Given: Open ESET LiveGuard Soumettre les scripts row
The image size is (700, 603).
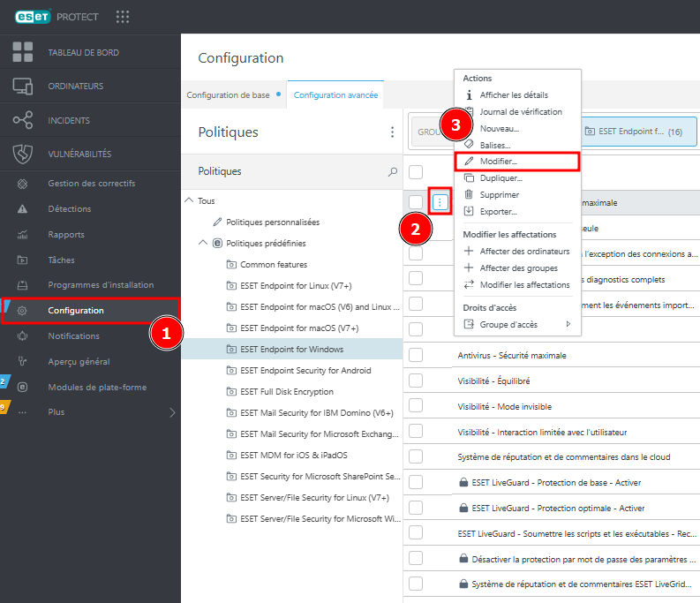Looking at the screenshot, I should [576, 533].
